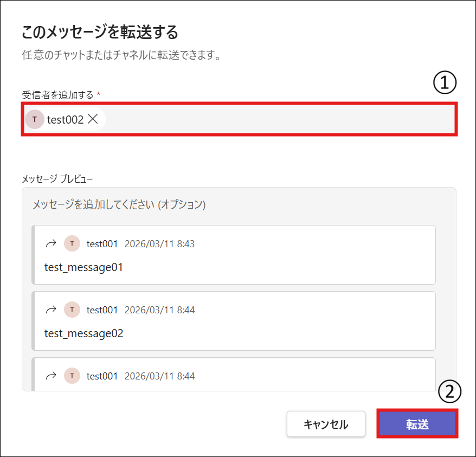The image size is (476, 457).
Task: Click the test_message01 message text
Action: (x=83, y=267)
